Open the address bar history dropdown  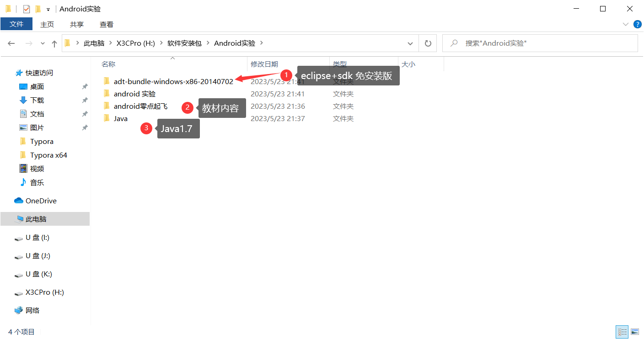[x=410, y=43]
